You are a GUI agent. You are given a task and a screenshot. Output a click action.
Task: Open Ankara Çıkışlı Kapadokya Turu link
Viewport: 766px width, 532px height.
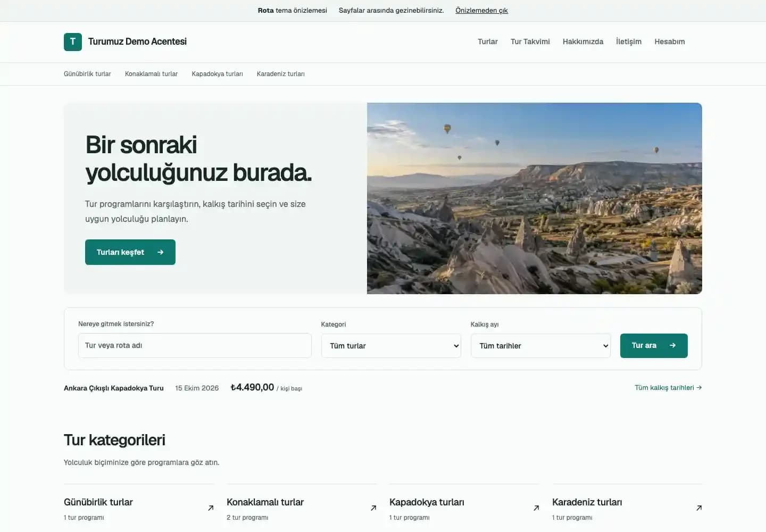click(x=114, y=388)
